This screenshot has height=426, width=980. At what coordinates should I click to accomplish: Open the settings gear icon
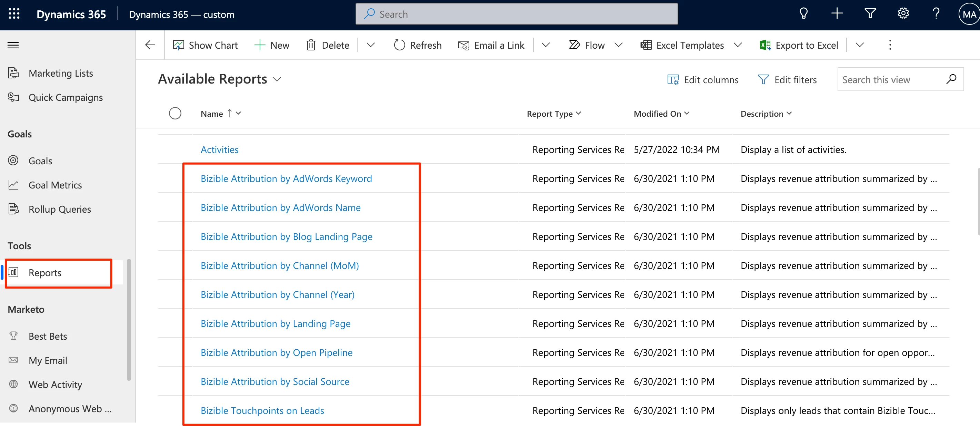[x=903, y=14]
